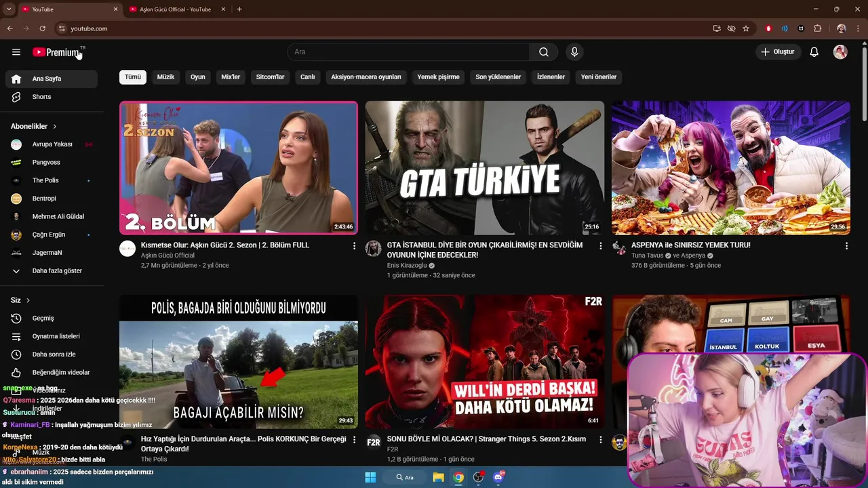Open Oynatma listeleri in sidebar
868x488 pixels.
click(x=52, y=336)
